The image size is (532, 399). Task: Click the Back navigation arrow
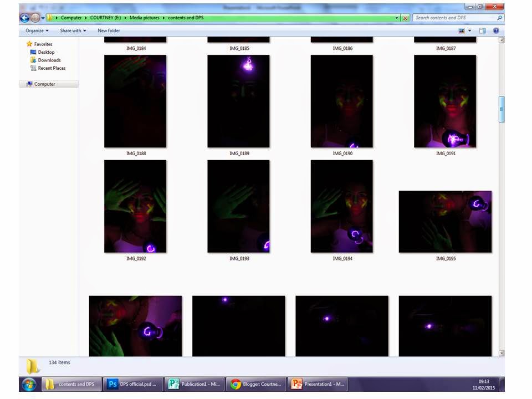click(x=24, y=18)
